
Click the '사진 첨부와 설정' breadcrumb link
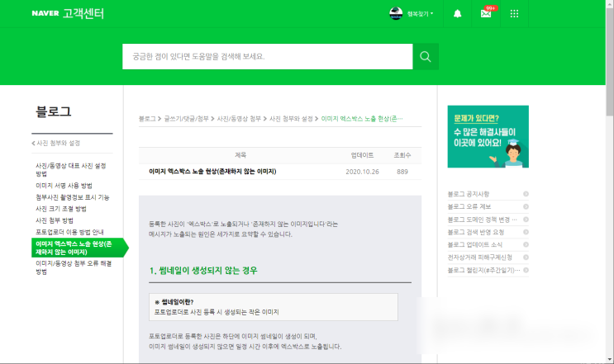[x=291, y=119]
